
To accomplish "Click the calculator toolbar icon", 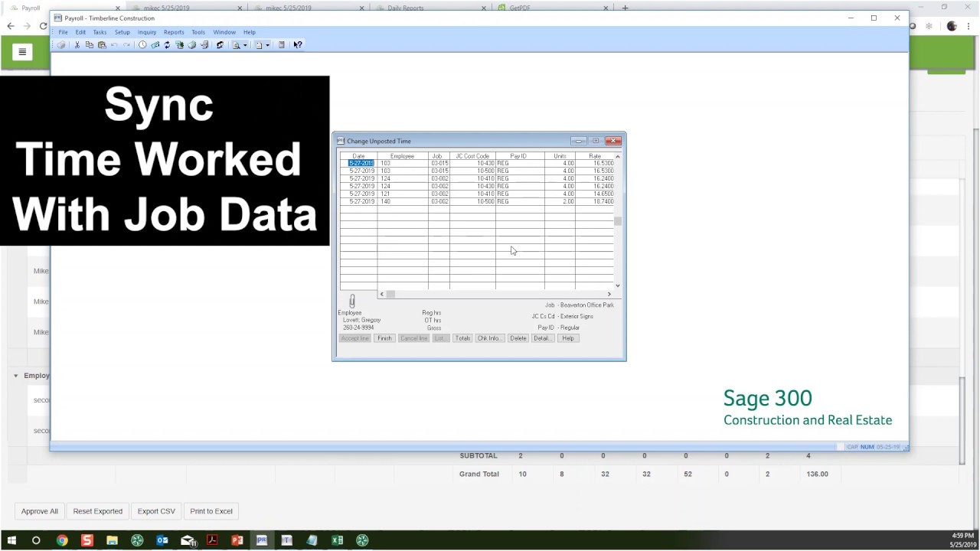I will (281, 45).
